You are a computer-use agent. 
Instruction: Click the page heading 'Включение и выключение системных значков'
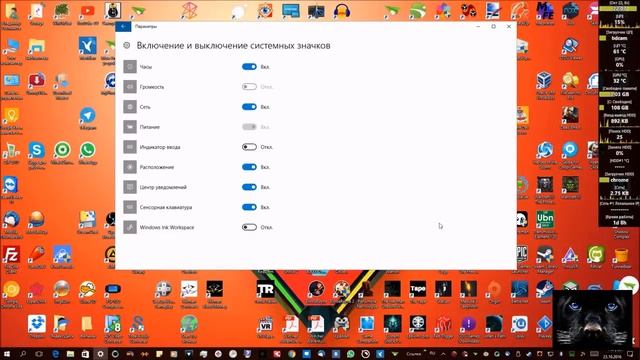(x=233, y=45)
